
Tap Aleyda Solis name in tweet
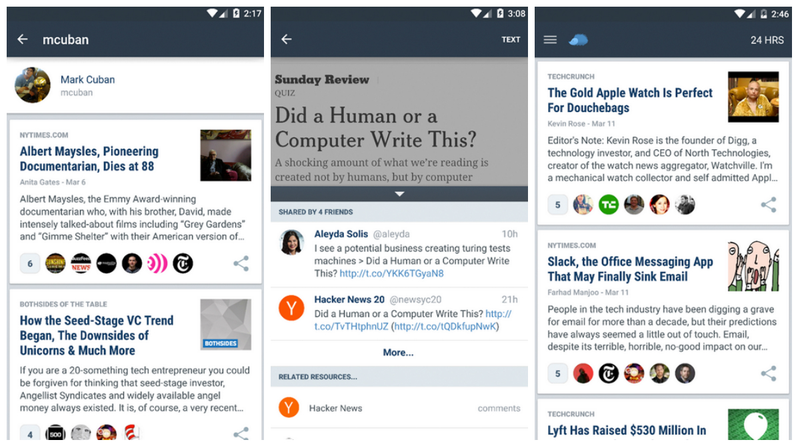(341, 234)
